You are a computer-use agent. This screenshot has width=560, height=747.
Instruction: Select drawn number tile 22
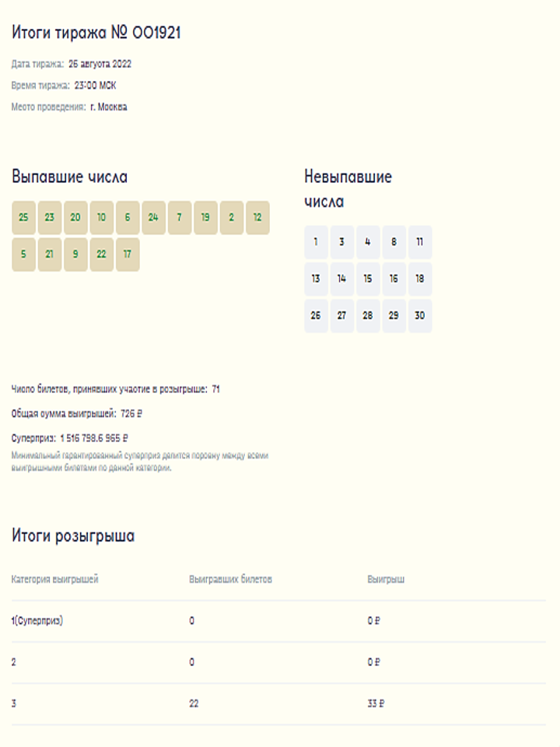101,254
